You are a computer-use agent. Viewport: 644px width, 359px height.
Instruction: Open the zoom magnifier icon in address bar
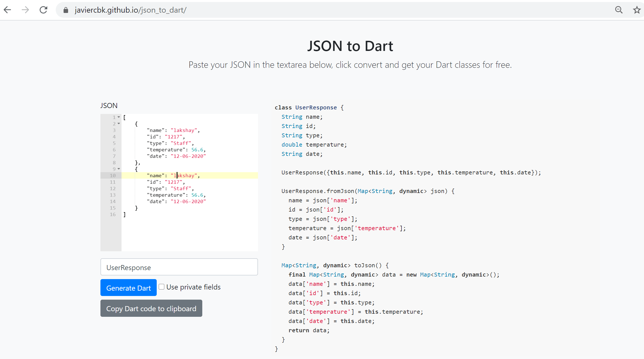point(618,10)
